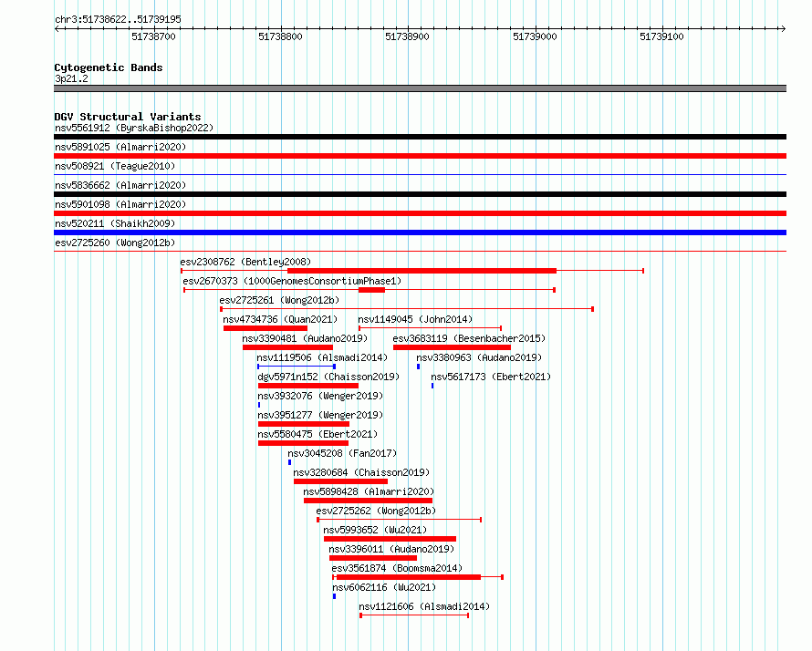The image size is (812, 651).
Task: Click the red bar under nsv5898428
Action: point(369,501)
